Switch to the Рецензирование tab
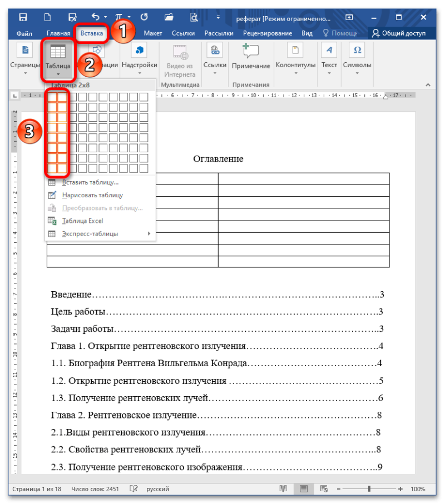This screenshot has height=504, width=445. click(x=268, y=33)
